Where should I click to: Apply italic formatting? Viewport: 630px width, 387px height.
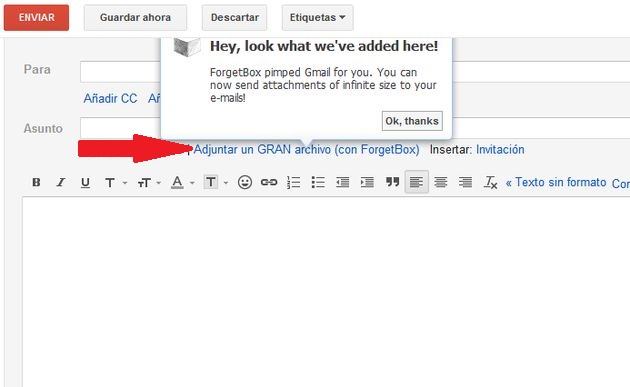pos(61,182)
